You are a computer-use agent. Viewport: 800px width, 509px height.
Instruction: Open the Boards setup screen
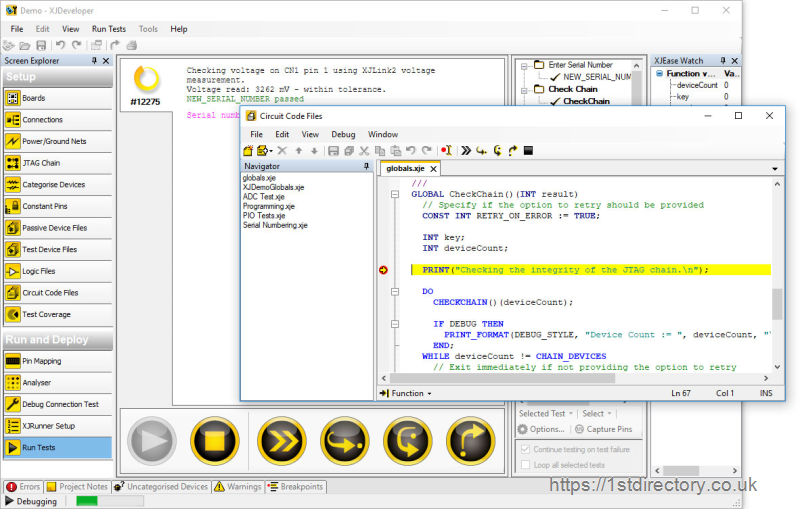pyautogui.click(x=58, y=98)
